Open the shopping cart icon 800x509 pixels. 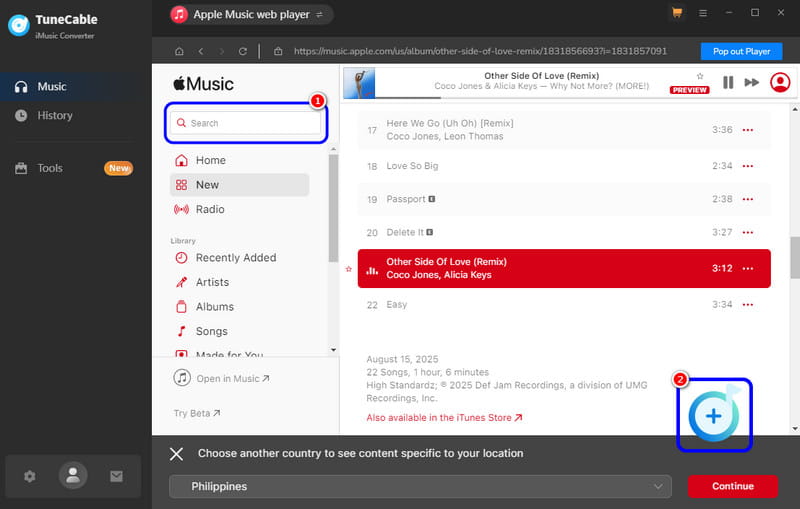pyautogui.click(x=677, y=13)
